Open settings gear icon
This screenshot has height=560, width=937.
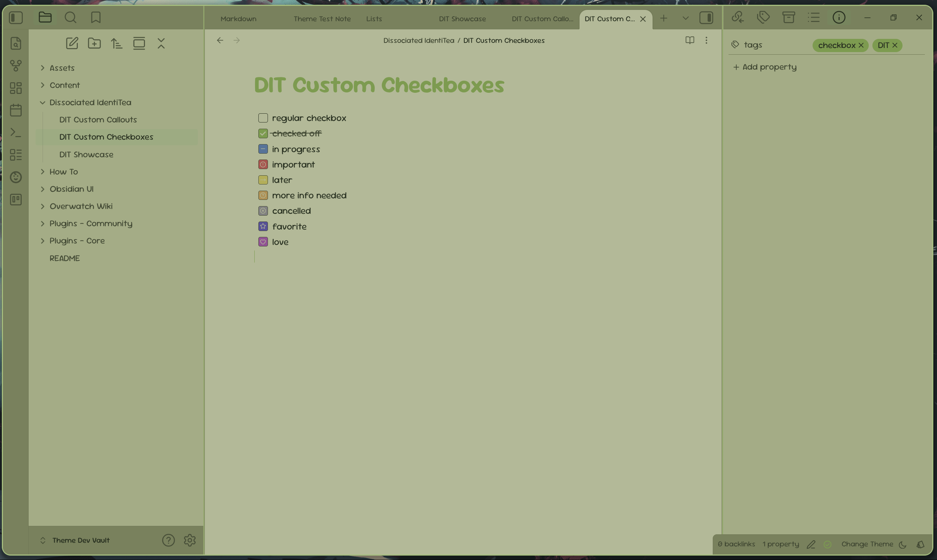(x=190, y=540)
